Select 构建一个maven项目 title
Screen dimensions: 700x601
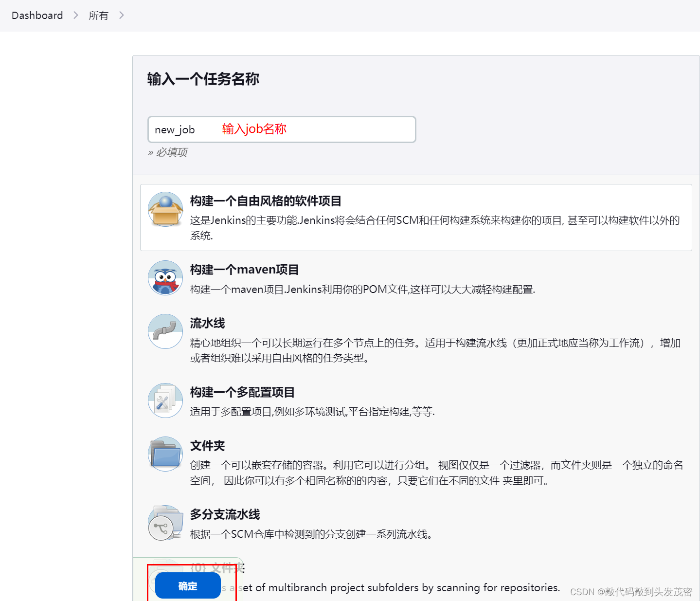click(244, 270)
